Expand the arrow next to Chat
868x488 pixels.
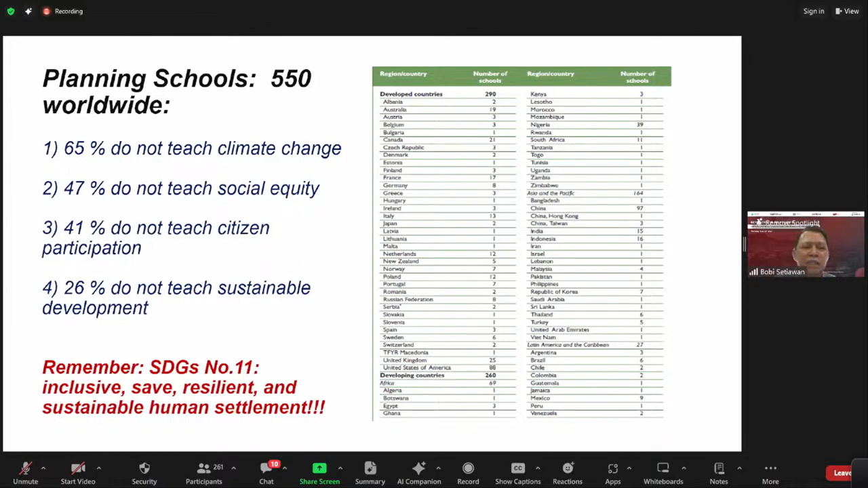[285, 468]
